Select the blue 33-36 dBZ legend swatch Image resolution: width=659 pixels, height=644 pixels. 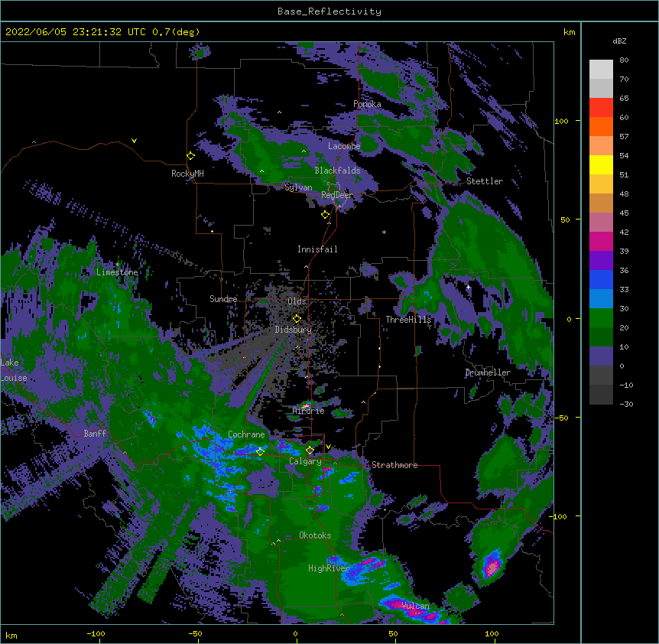pyautogui.click(x=601, y=279)
